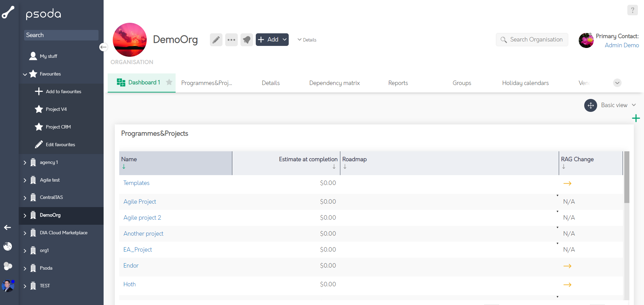The image size is (644, 305).
Task: Switch to the Dependency matrix tab
Action: tap(334, 83)
